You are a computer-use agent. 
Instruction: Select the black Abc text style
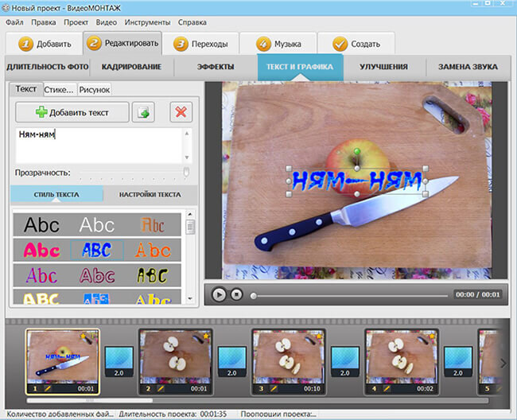tap(41, 225)
